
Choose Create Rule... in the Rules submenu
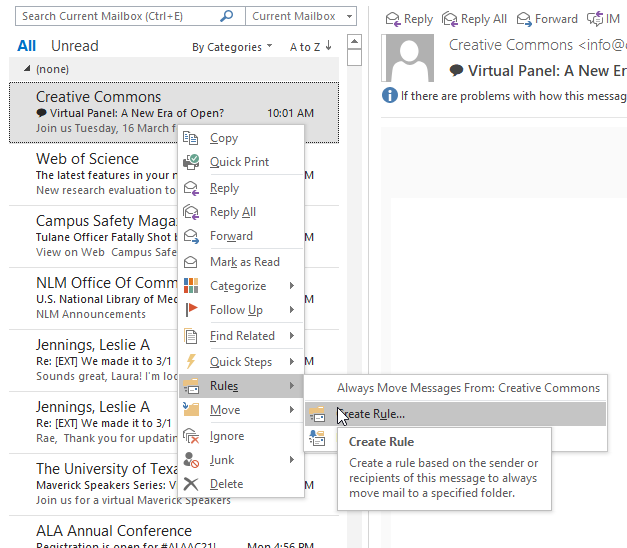tap(455, 414)
